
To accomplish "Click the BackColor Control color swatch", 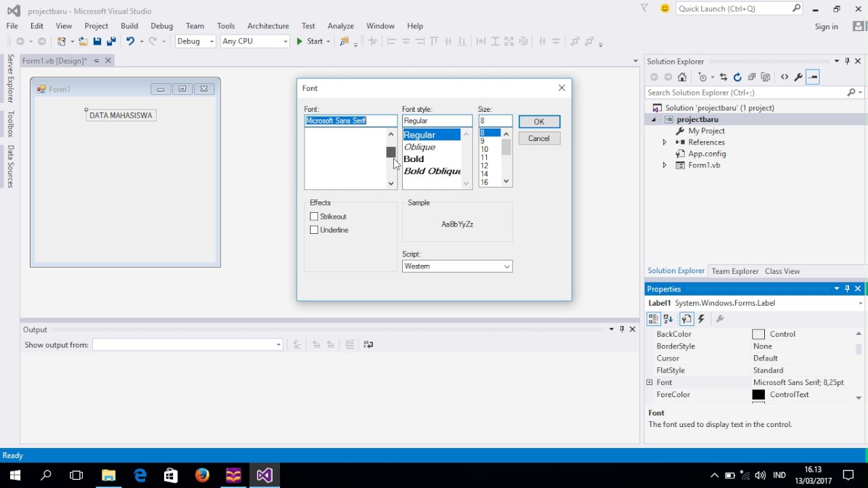I will click(x=759, y=334).
